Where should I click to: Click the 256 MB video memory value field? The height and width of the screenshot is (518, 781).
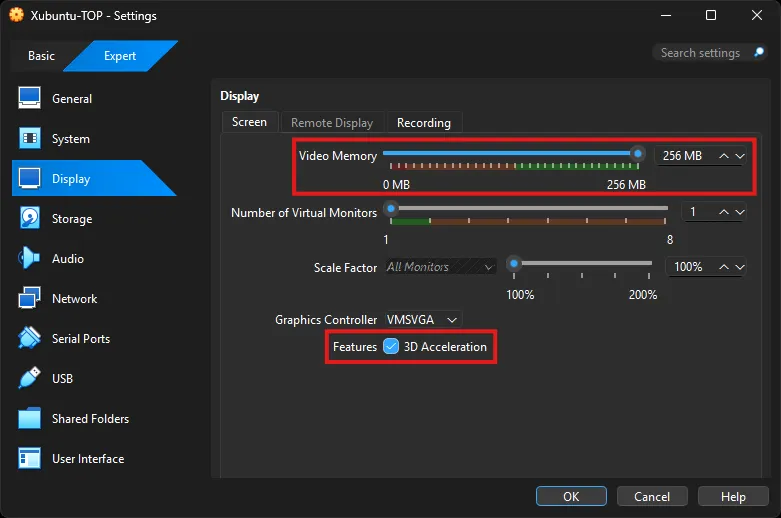point(700,156)
